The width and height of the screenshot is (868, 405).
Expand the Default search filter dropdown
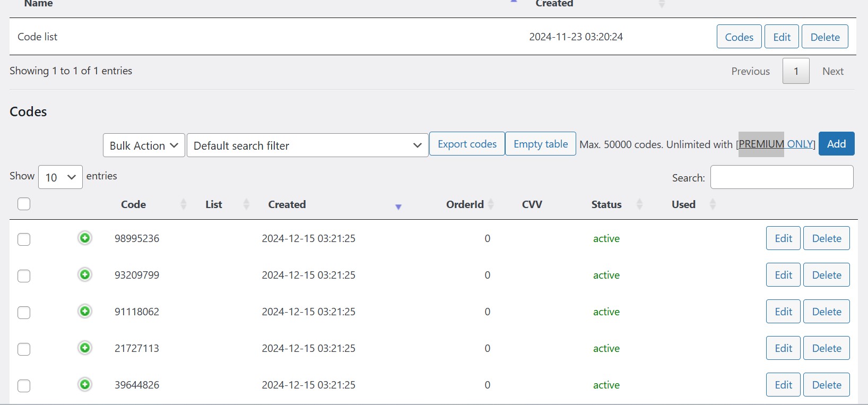[x=307, y=145]
